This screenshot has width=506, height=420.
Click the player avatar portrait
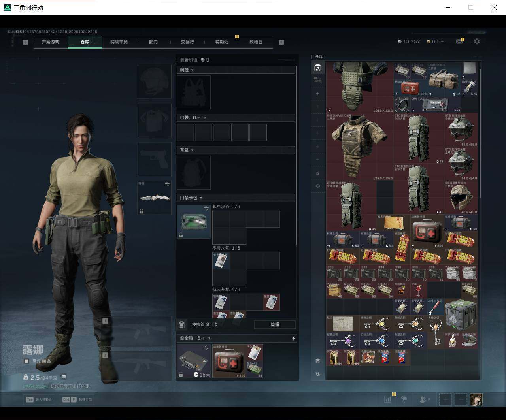476,399
